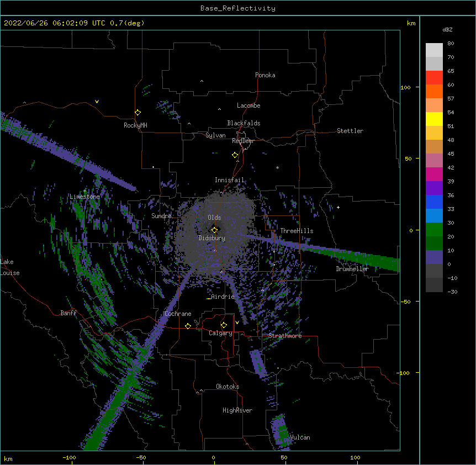Image resolution: width=476 pixels, height=465 pixels.
Task: Click the Cochrane town label
Action: (178, 314)
